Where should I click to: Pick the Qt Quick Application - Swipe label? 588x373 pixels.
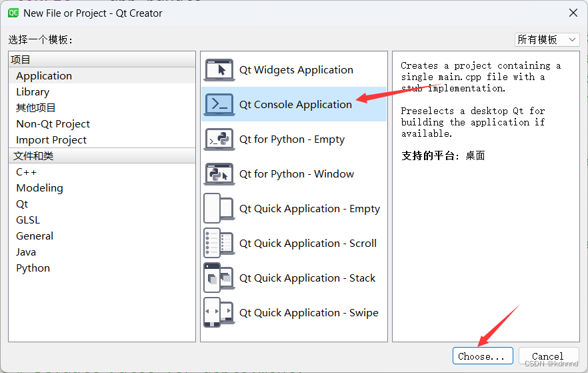tap(309, 313)
